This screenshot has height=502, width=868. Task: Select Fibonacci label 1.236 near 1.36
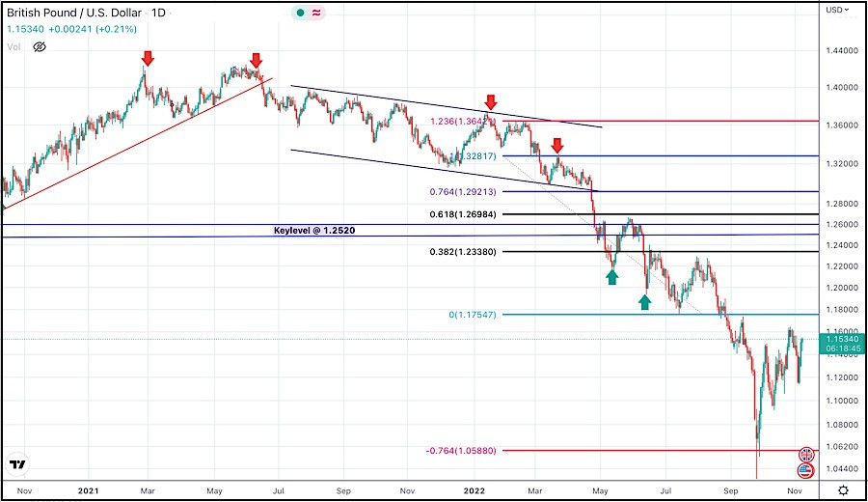click(x=463, y=121)
